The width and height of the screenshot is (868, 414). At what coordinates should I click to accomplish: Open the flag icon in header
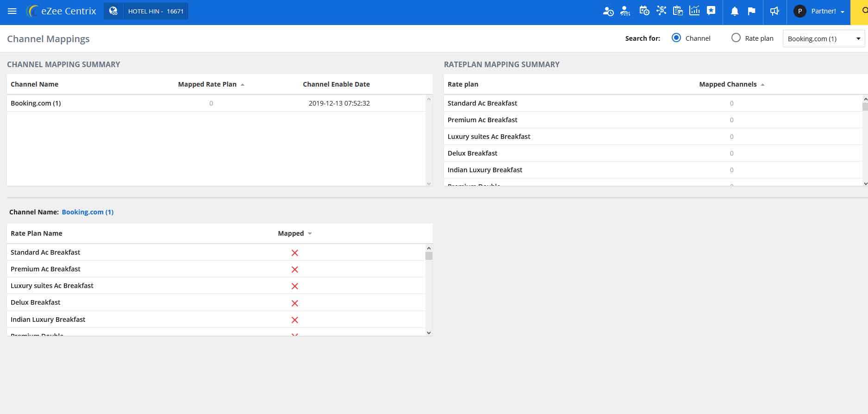tap(751, 11)
